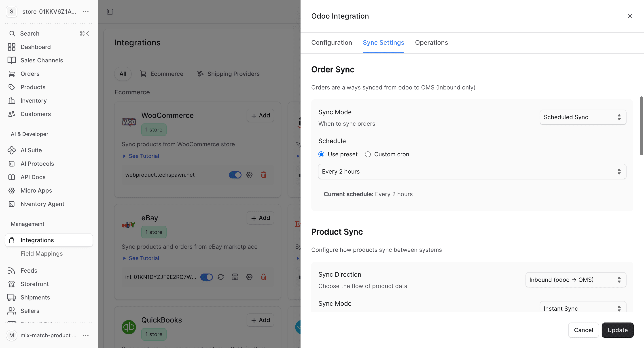The height and width of the screenshot is (348, 644).
Task: Select the Use preset schedule radio
Action: (x=321, y=154)
